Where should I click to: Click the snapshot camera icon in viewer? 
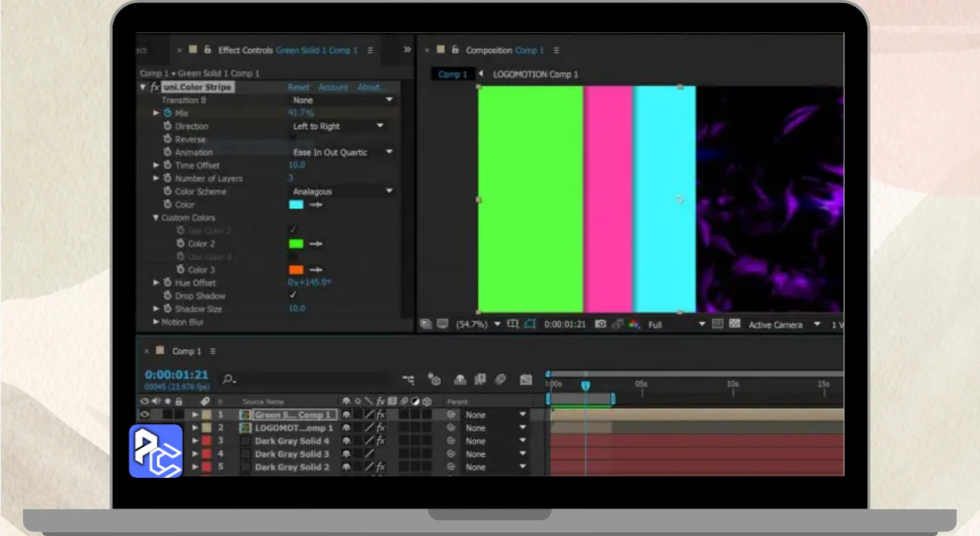click(600, 325)
